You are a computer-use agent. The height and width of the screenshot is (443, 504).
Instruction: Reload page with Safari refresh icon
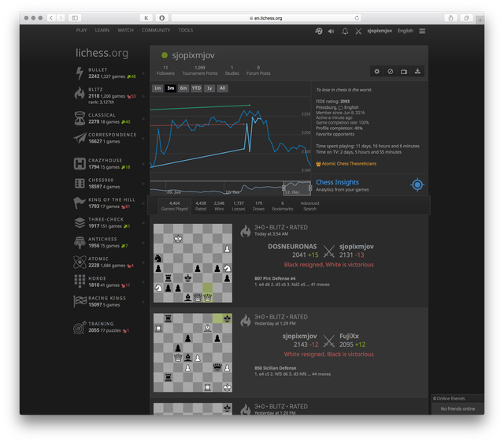tap(357, 18)
